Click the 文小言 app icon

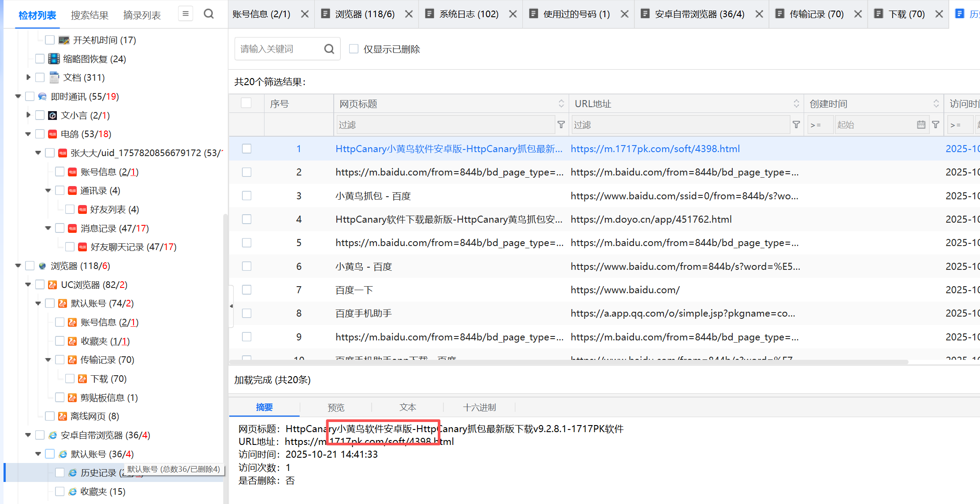pos(52,116)
